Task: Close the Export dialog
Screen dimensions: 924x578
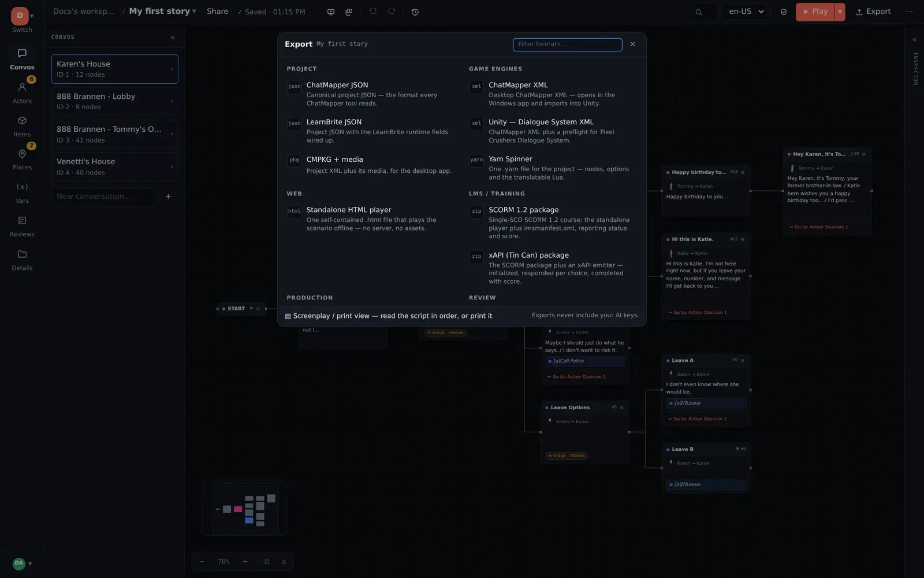Action: tap(633, 45)
